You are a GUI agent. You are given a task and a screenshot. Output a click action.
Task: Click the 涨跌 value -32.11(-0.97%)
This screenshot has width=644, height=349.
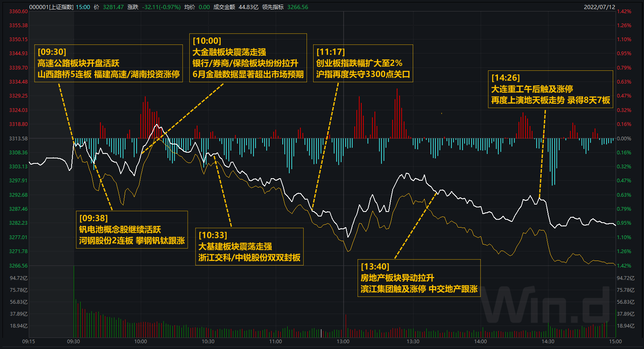161,7
